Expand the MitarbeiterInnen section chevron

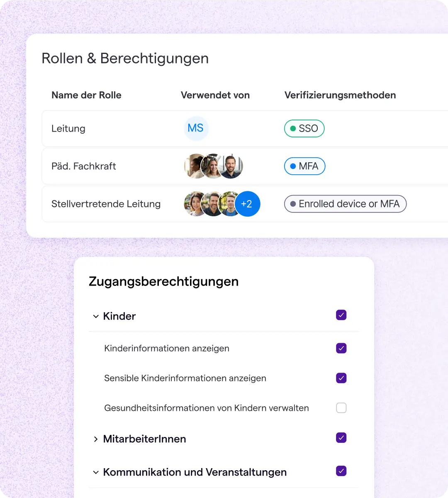[x=96, y=439]
